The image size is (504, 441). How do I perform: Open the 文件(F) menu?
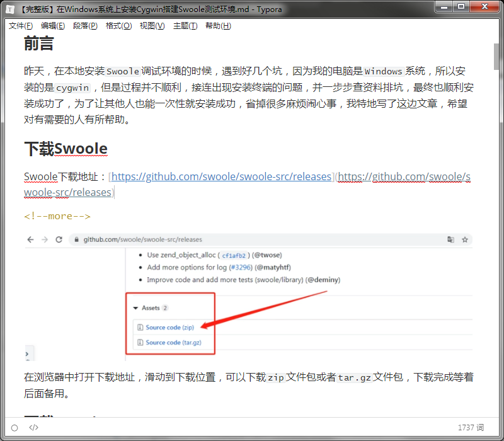(x=21, y=26)
